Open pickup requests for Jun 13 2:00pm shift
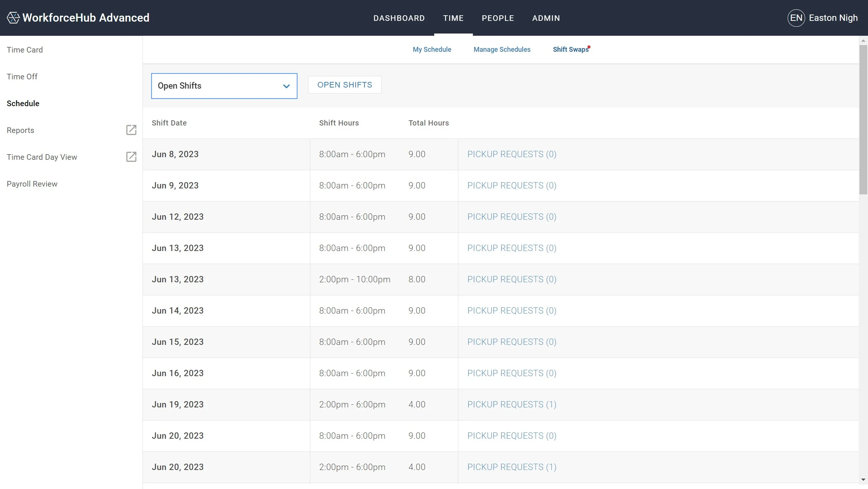Image resolution: width=868 pixels, height=489 pixels. (512, 279)
